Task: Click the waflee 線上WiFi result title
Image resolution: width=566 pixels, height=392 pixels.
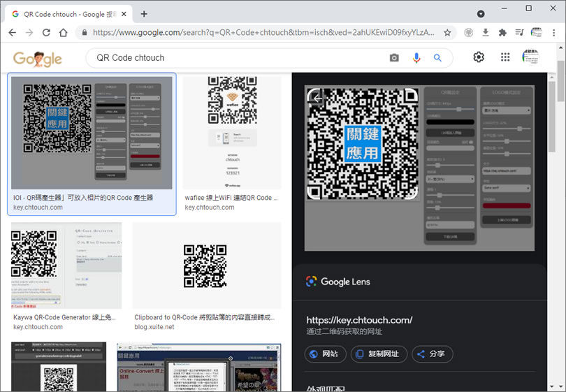Action: pos(231,198)
